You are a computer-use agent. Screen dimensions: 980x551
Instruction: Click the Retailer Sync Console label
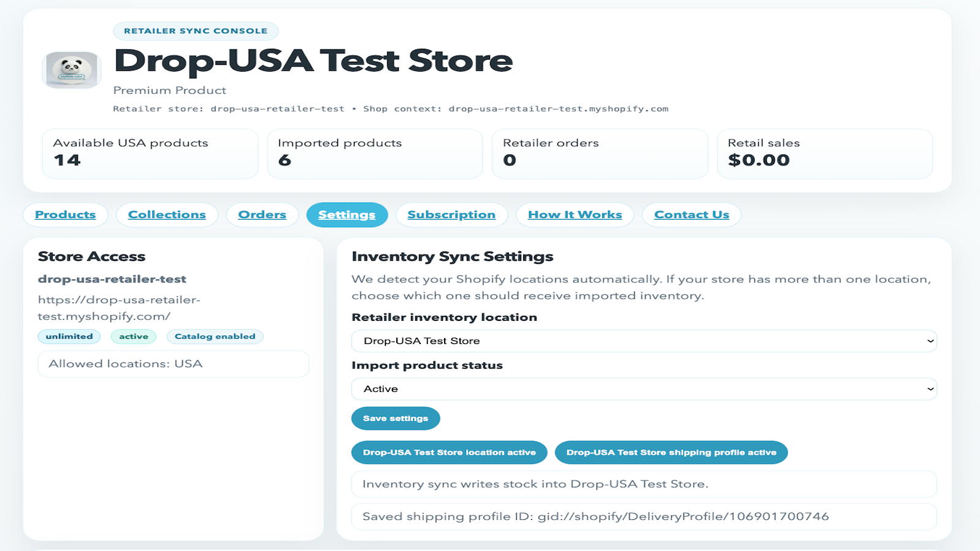pos(196,31)
